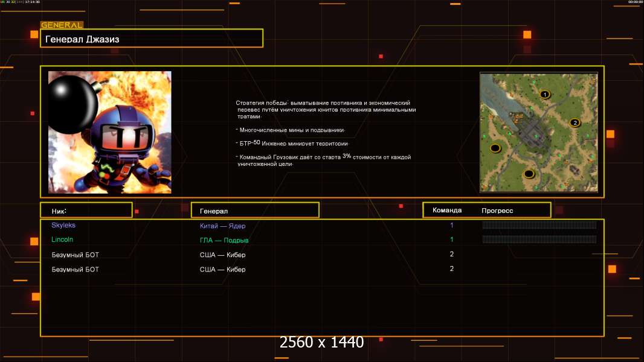Screen dimensions: 644x362
Task: Click the GENERAL tag label
Action: click(62, 25)
